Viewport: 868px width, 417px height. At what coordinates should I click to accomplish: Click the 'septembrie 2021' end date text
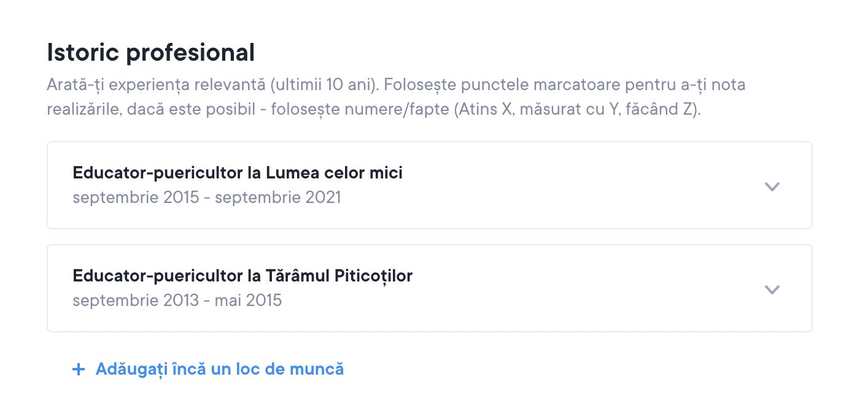click(x=277, y=197)
